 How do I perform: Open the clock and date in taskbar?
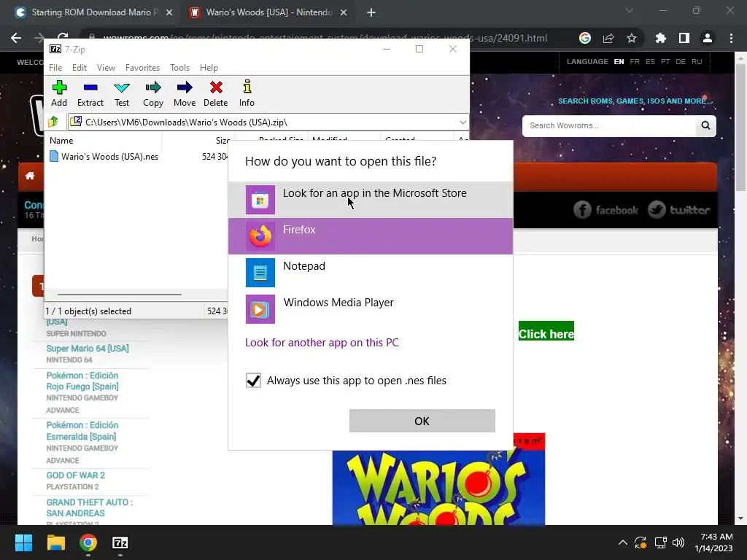click(x=713, y=542)
